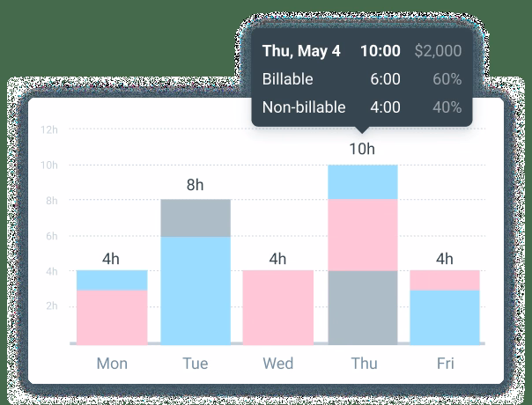Select the top blue segment of Thursday's bar
The height and width of the screenshot is (405, 532).
(362, 181)
